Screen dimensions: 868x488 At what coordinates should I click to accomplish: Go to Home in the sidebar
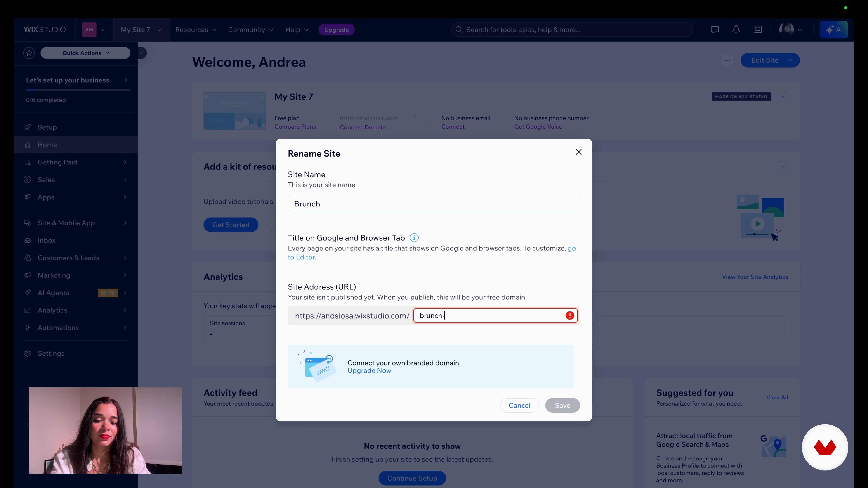pyautogui.click(x=76, y=145)
